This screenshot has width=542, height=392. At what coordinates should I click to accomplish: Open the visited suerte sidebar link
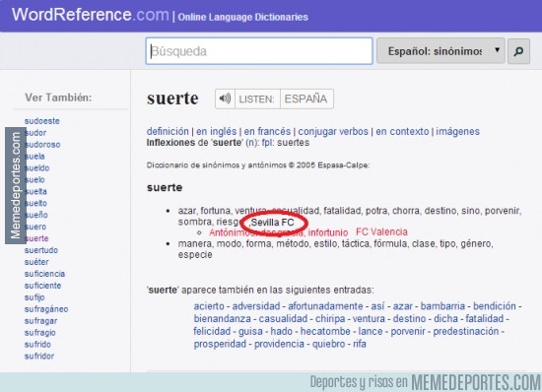pyautogui.click(x=36, y=238)
